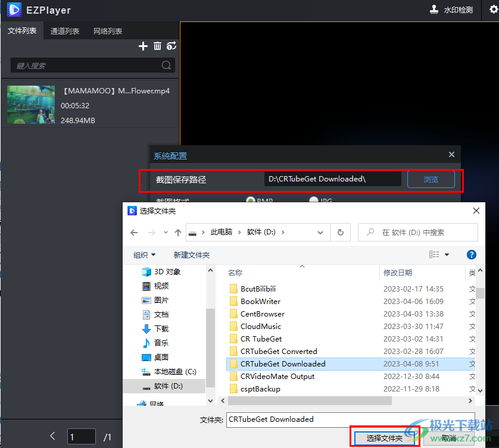
Task: Select the BcutBilibili folder
Action: (x=258, y=289)
